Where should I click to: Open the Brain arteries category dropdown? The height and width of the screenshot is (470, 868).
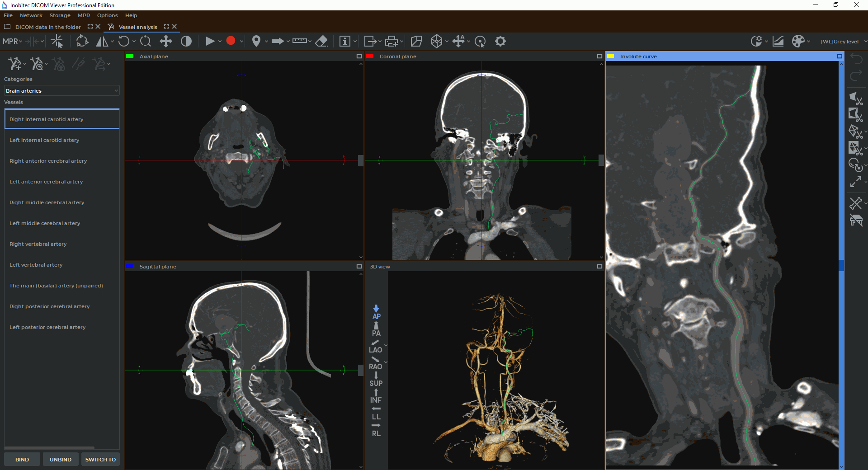pos(62,91)
